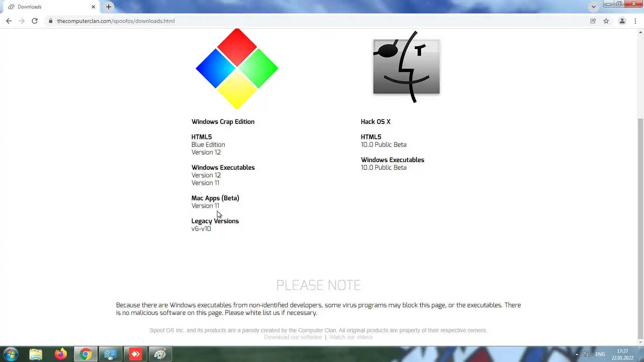Image resolution: width=644 pixels, height=362 pixels.
Task: View site security padlock info
Action: coord(50,21)
